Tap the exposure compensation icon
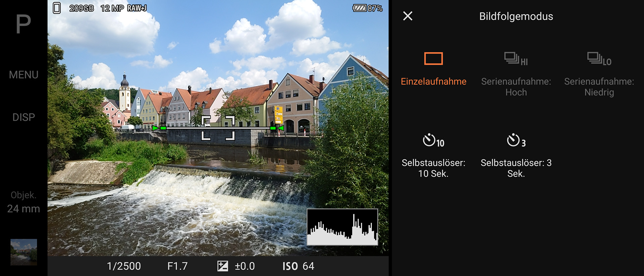The image size is (644, 276). click(x=222, y=266)
